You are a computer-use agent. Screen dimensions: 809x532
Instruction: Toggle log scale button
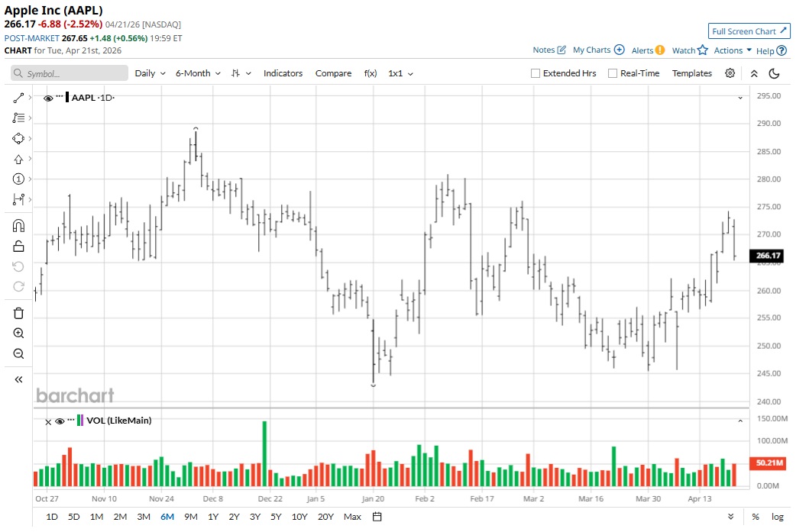778,517
